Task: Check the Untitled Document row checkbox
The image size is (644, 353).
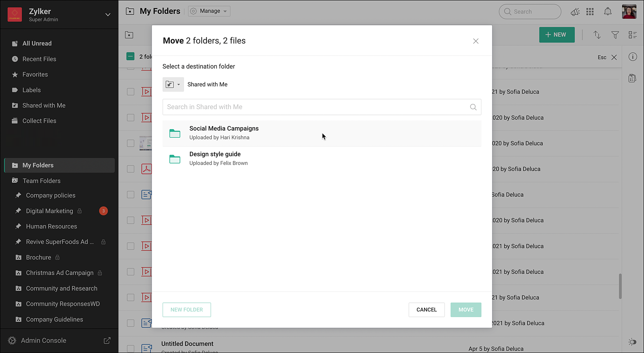Action: pyautogui.click(x=130, y=348)
